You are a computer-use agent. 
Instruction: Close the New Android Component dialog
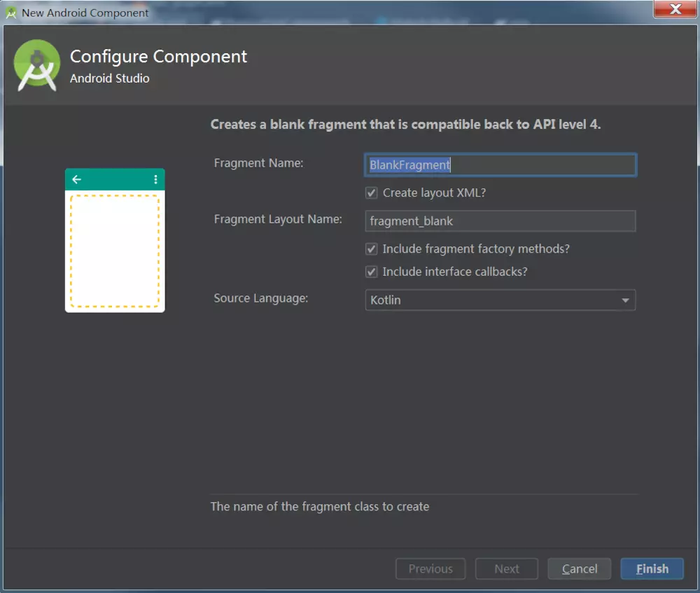click(x=675, y=9)
